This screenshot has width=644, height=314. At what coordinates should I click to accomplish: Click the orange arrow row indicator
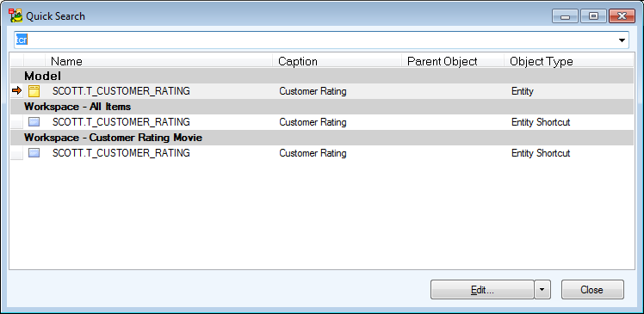17,90
